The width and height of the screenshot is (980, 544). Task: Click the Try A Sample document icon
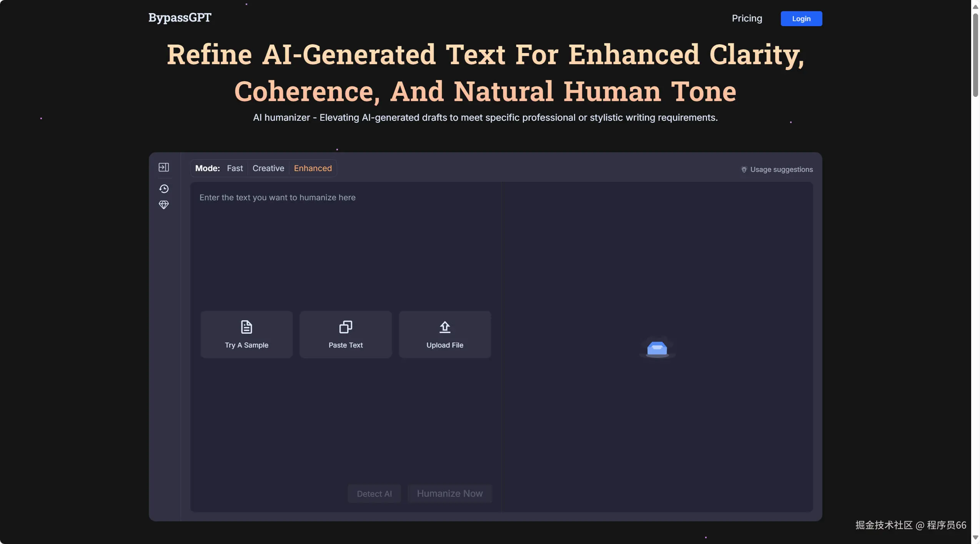coord(246,327)
